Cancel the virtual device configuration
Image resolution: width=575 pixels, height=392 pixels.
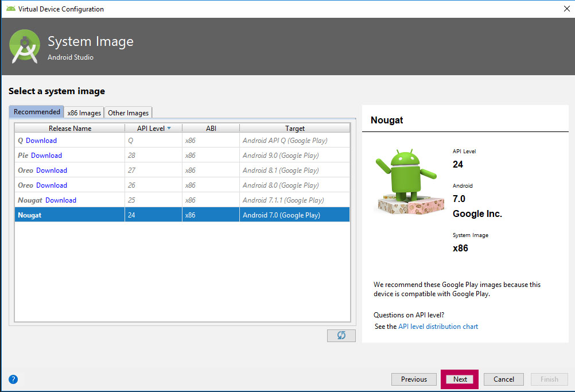[x=503, y=379]
